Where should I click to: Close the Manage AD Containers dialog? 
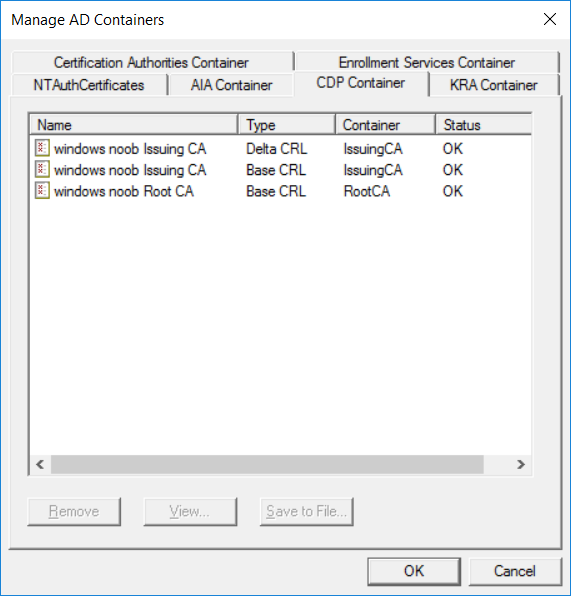point(550,19)
